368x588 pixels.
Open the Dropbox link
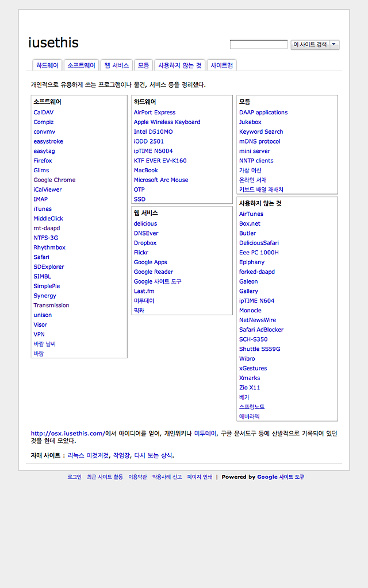(x=145, y=243)
